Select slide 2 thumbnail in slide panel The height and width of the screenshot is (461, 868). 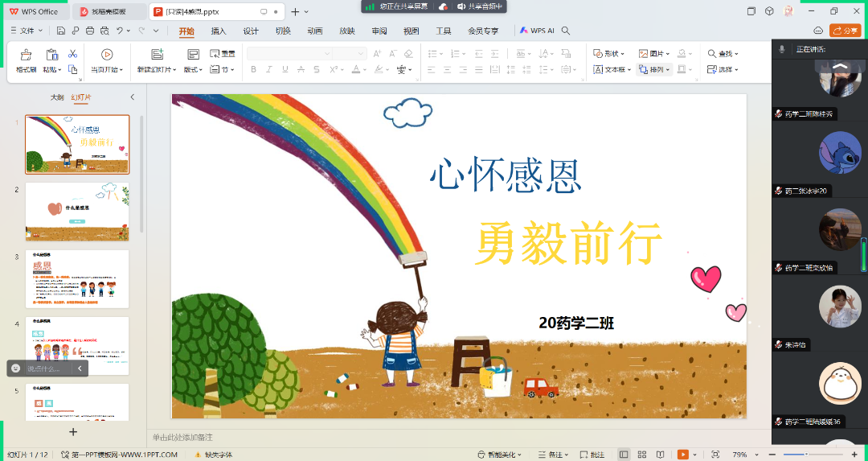click(x=77, y=211)
